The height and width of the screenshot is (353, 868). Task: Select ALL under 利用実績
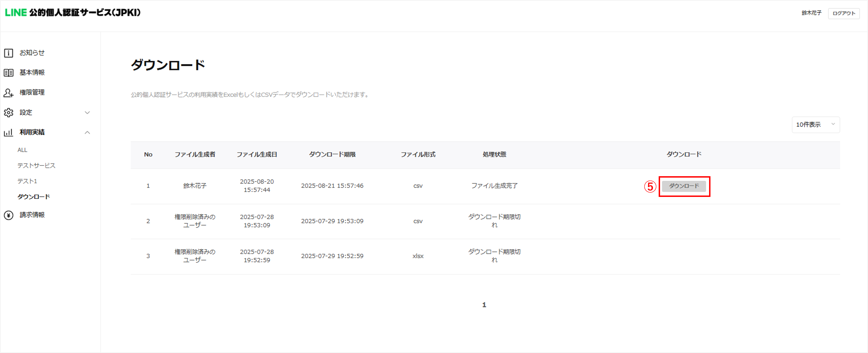click(x=22, y=150)
